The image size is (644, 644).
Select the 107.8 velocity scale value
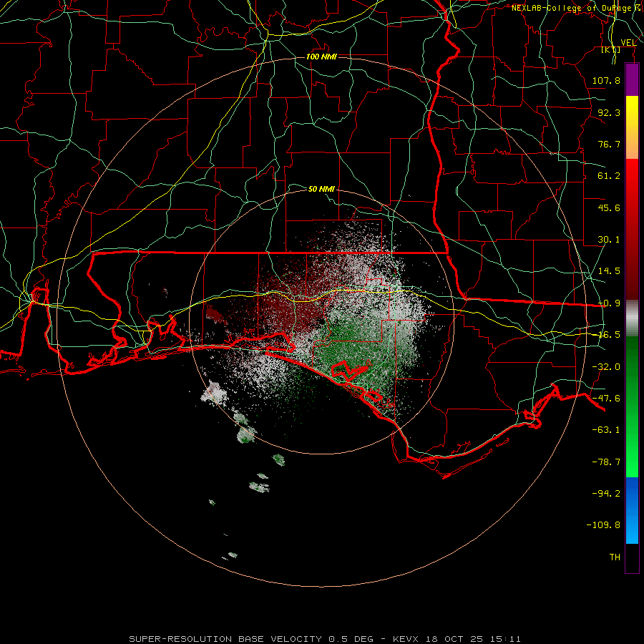tap(606, 80)
